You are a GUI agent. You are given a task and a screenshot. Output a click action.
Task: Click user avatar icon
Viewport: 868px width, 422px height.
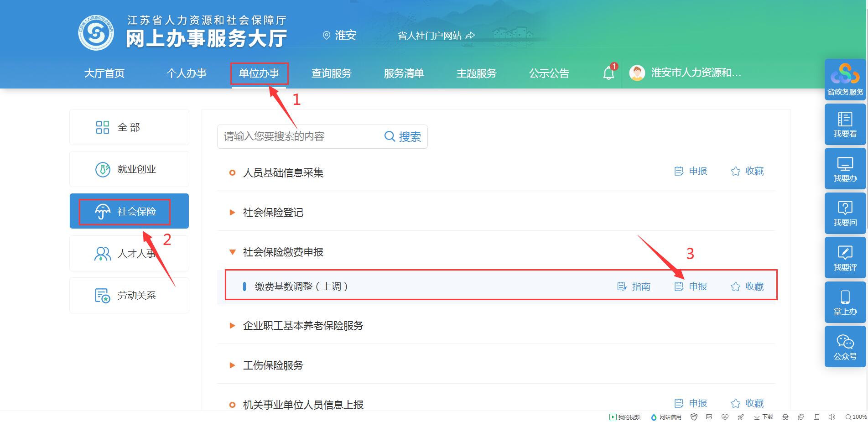pos(637,73)
